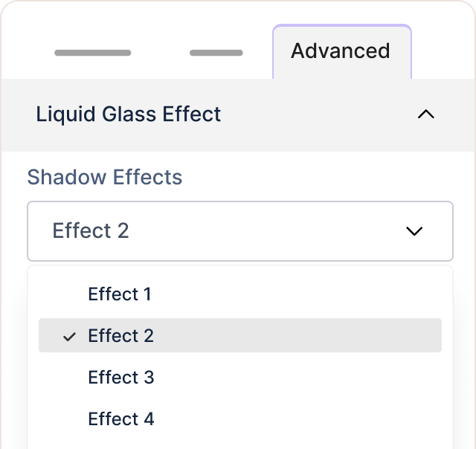Click selected value text in Shadow Effects box

pyautogui.click(x=91, y=231)
